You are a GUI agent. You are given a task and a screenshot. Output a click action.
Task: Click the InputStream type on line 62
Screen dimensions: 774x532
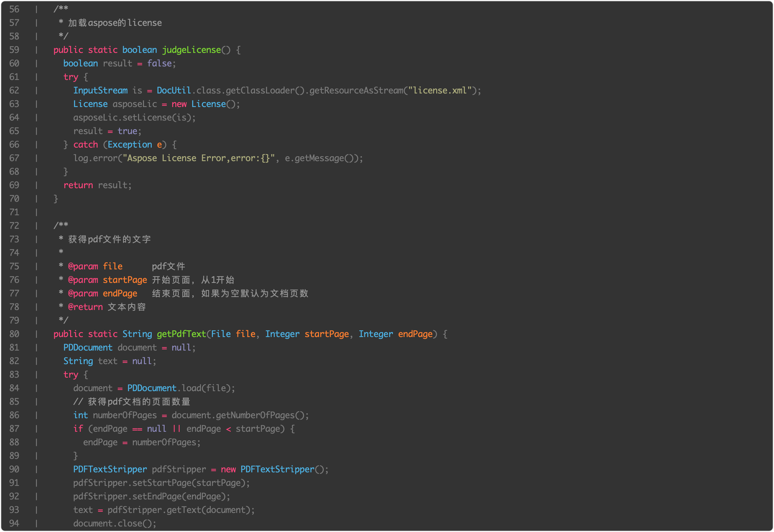click(100, 91)
